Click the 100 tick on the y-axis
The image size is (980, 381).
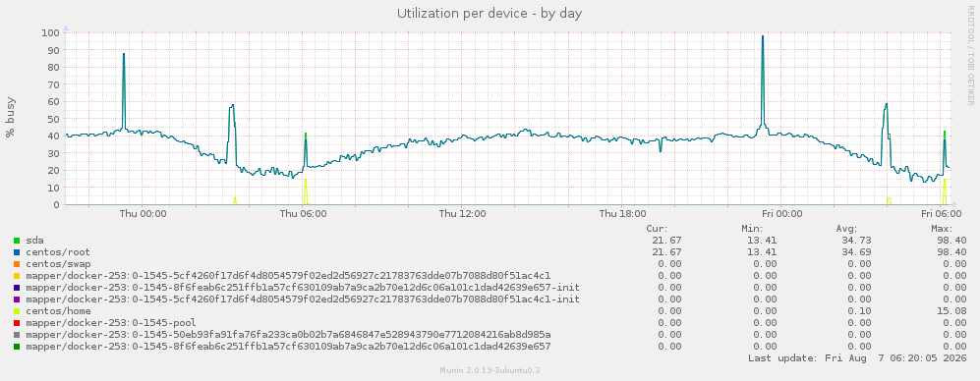[x=51, y=32]
